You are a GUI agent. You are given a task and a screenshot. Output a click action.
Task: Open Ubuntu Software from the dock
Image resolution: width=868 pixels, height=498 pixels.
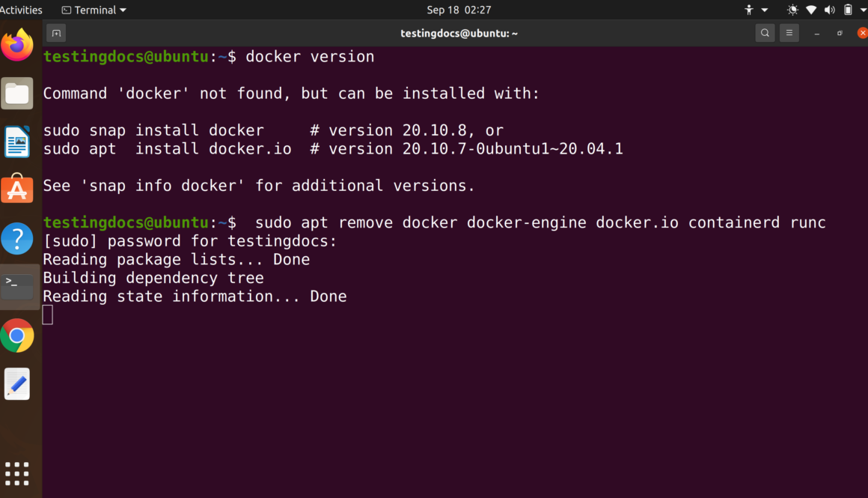[17, 189]
